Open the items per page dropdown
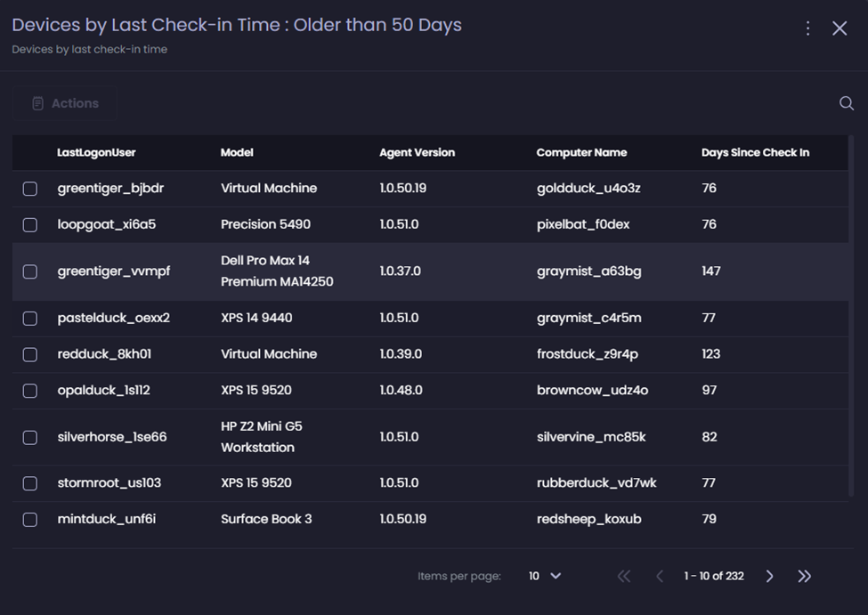This screenshot has height=615, width=868. tap(543, 576)
